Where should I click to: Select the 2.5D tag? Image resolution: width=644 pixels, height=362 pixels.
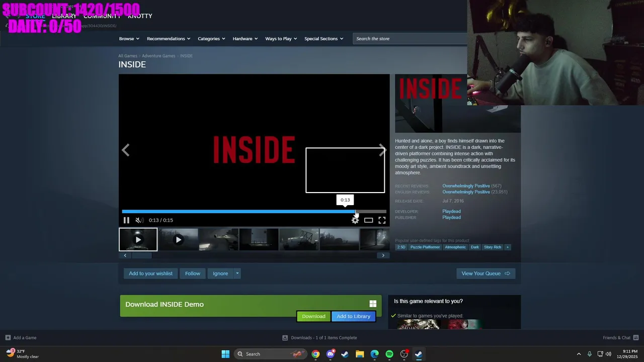[401, 247]
